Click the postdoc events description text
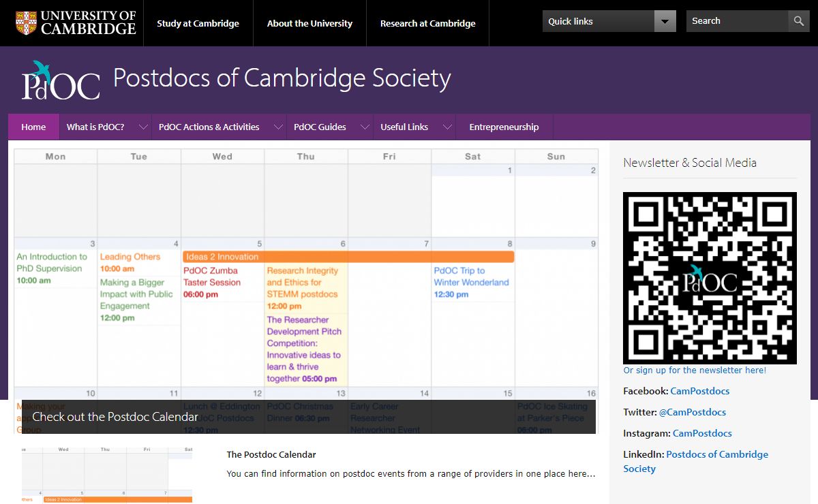This screenshot has height=504, width=818. [x=411, y=473]
